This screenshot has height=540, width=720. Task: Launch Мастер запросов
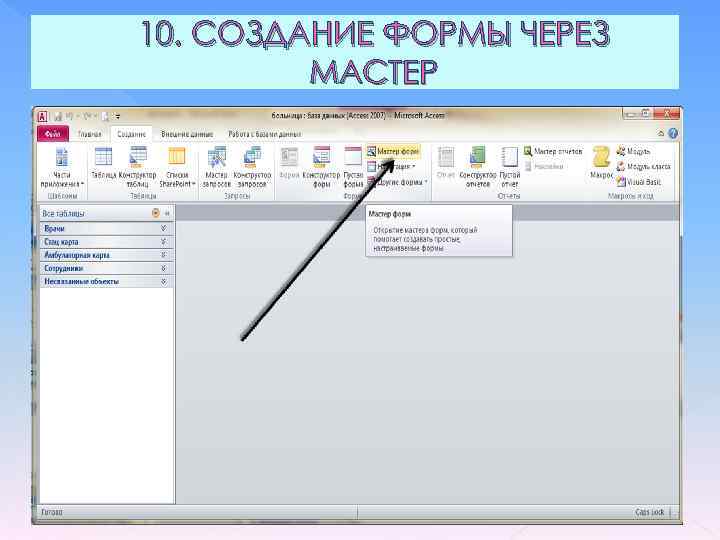(x=216, y=168)
